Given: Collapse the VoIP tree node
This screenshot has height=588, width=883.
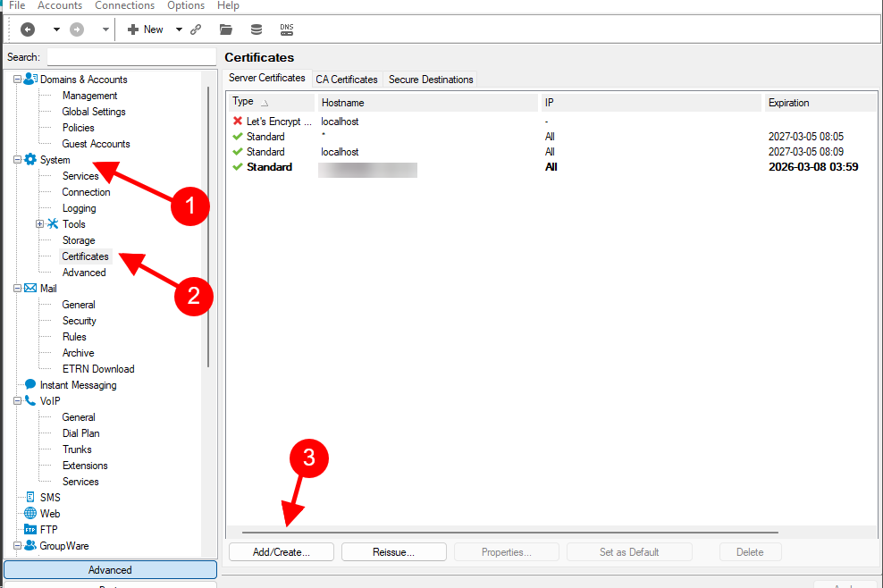Looking at the screenshot, I should (18, 401).
